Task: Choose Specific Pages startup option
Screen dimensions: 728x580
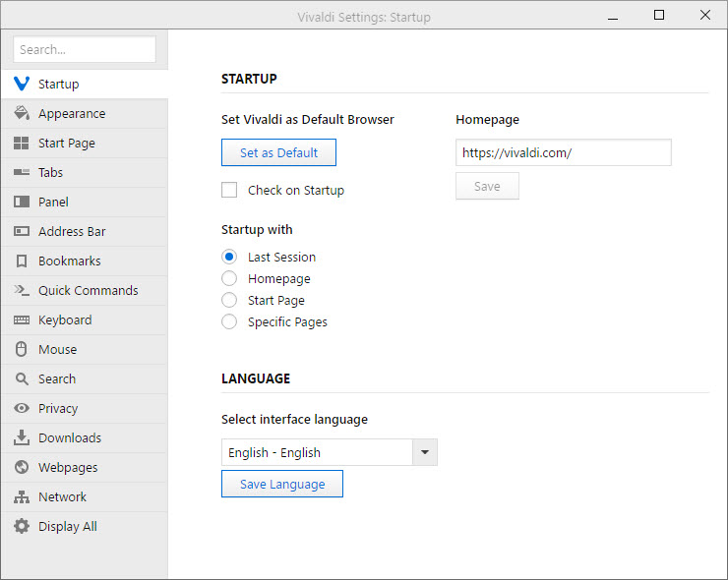Action: click(229, 321)
